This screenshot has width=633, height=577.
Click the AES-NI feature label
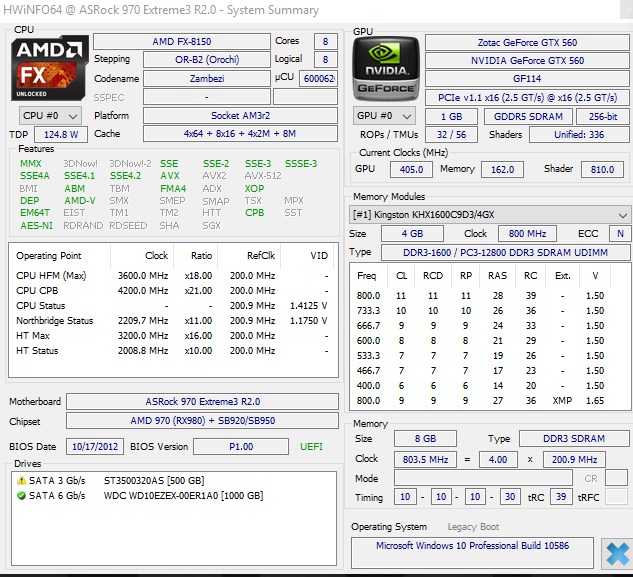coord(36,225)
